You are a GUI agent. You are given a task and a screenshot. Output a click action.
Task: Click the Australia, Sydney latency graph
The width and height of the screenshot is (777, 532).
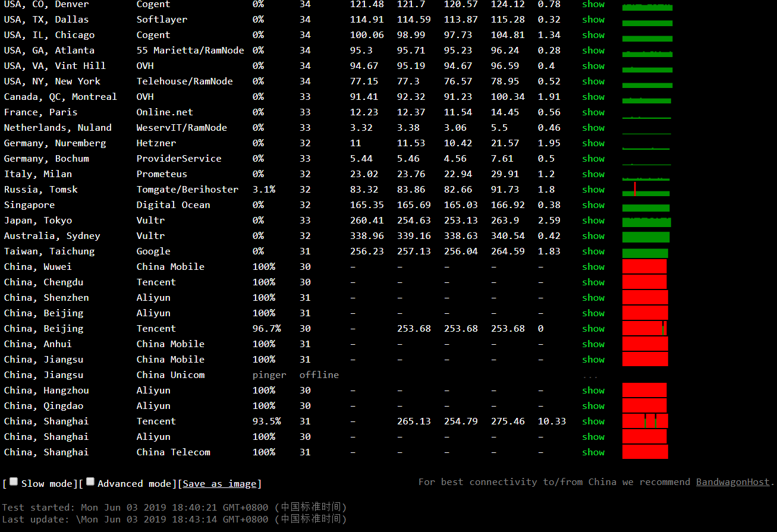click(x=646, y=237)
